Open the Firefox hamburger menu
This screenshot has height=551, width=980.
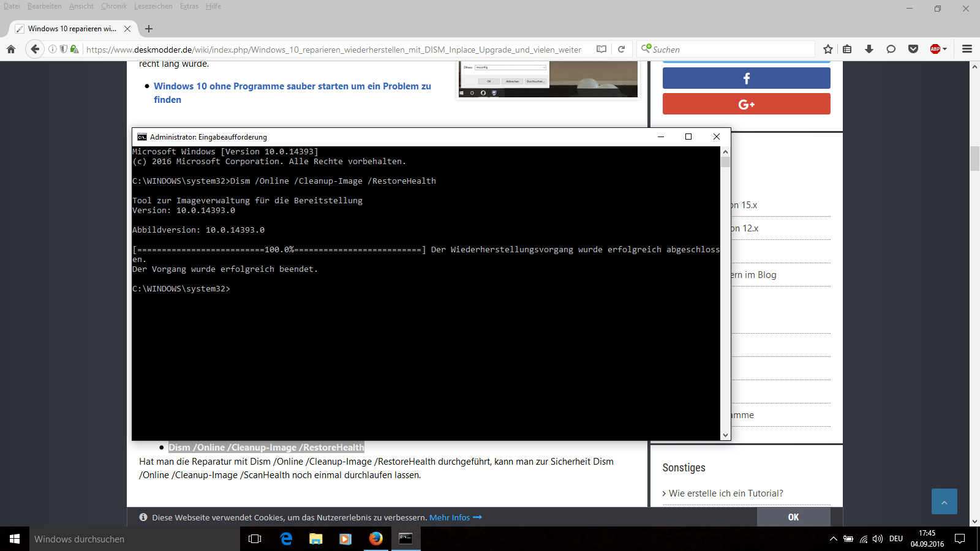coord(967,49)
